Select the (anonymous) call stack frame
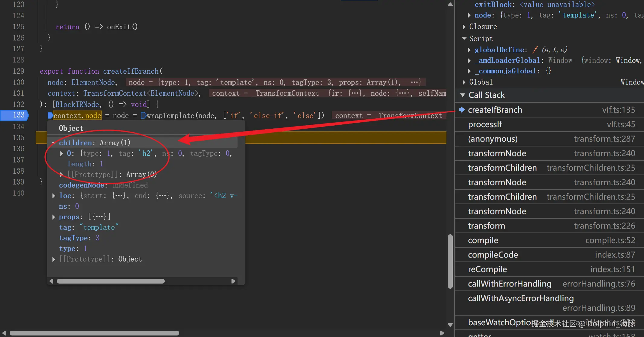The image size is (644, 337). click(x=549, y=139)
